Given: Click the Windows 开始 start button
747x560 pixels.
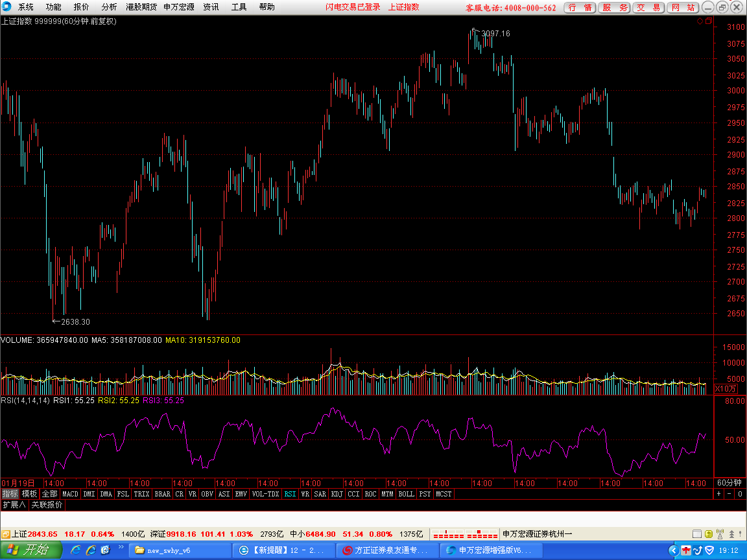Looking at the screenshot, I should pyautogui.click(x=31, y=550).
